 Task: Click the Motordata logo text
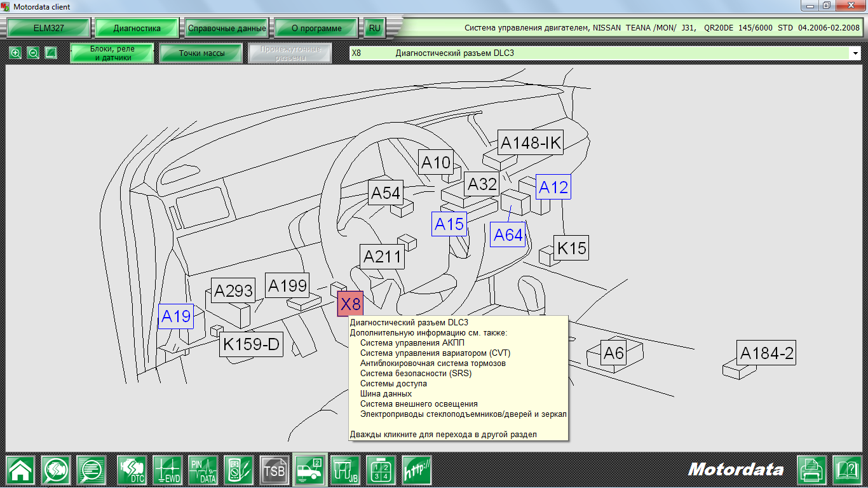[x=736, y=470]
